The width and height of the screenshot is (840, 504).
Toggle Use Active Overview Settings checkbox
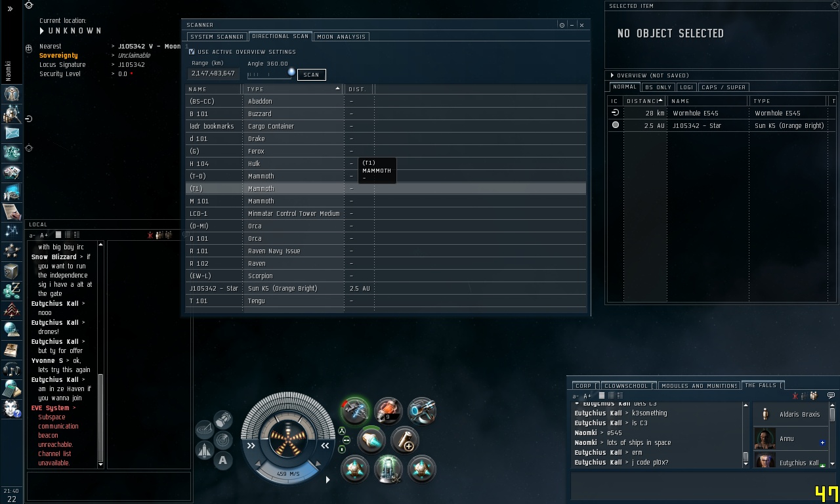192,52
